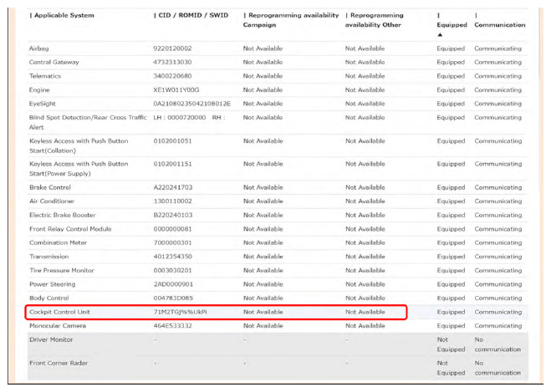Click the Communication column header
Screen dimensions: 551x392
(x=499, y=25)
